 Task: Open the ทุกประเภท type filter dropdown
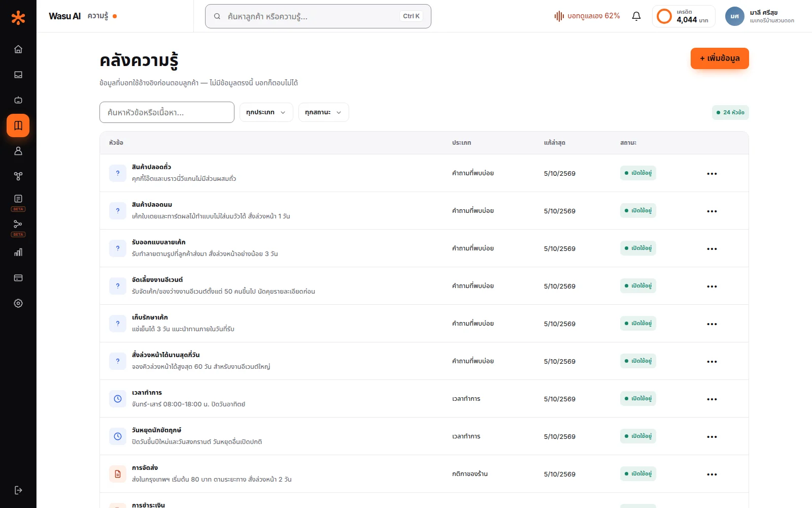pos(266,112)
